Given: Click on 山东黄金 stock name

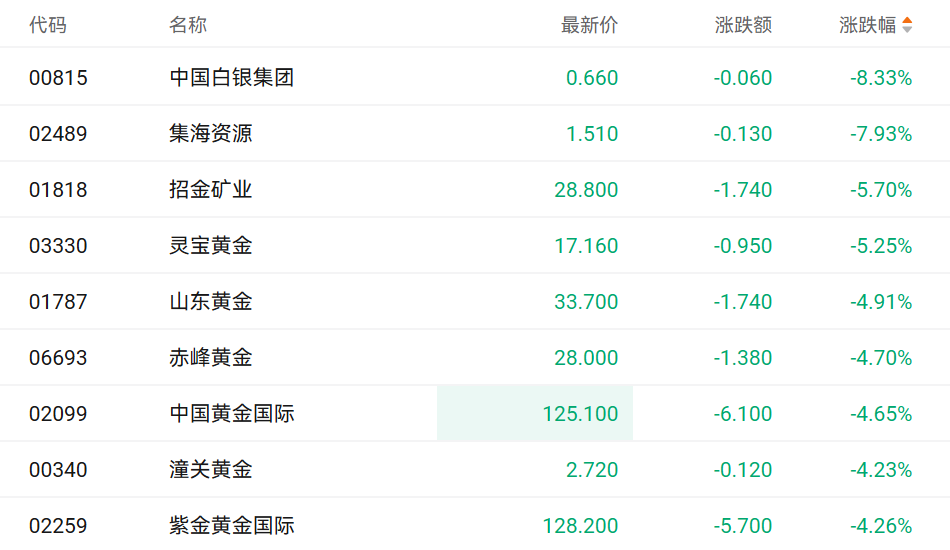Looking at the screenshot, I should click(x=211, y=301).
